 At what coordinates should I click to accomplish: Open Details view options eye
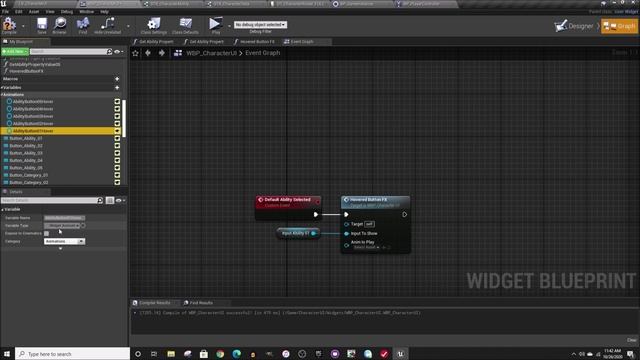tap(120, 200)
